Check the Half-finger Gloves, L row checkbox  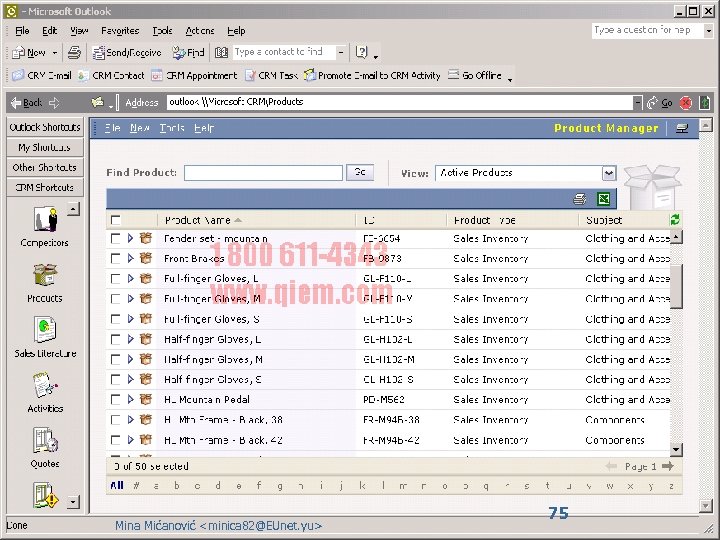click(116, 339)
